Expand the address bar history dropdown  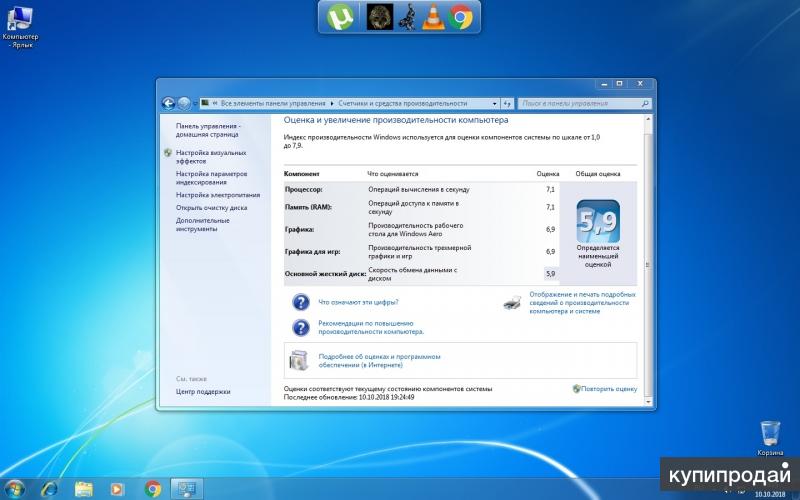496,103
